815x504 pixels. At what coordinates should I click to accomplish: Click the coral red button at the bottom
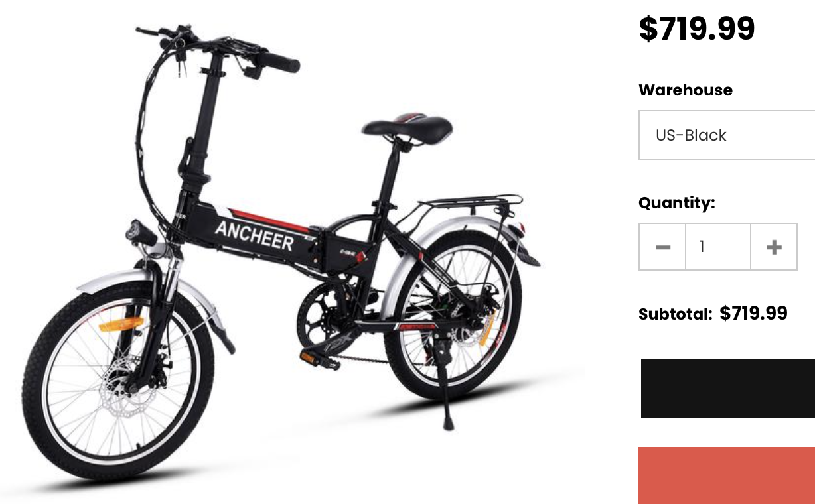coord(727,475)
